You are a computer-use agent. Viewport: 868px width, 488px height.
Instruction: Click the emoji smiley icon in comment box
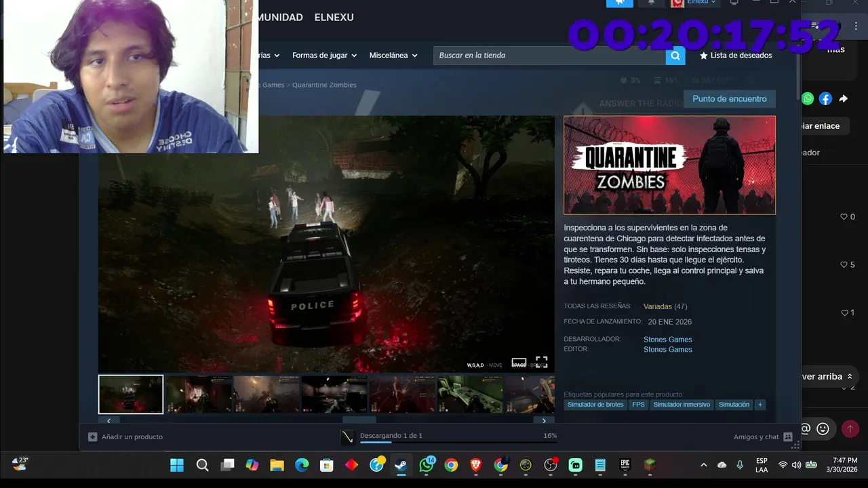tap(823, 428)
